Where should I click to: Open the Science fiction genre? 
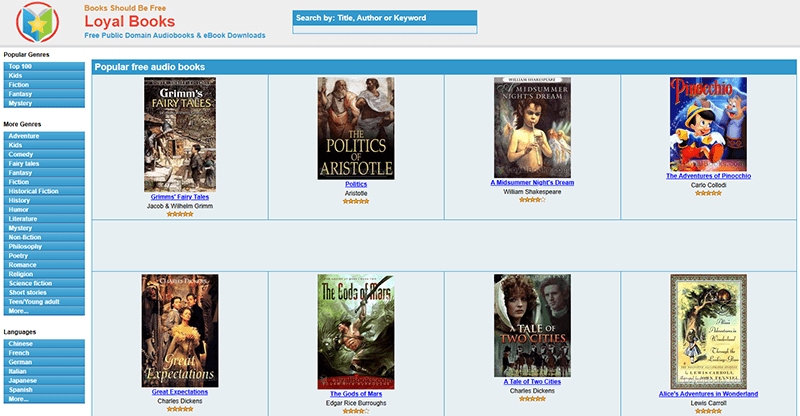44,283
